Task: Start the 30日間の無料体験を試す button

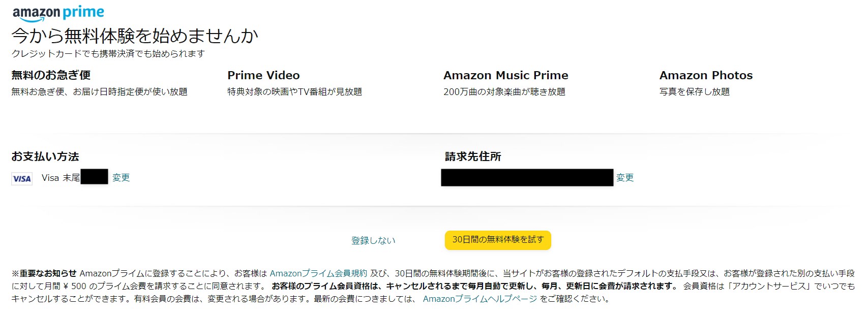Action: [x=498, y=240]
